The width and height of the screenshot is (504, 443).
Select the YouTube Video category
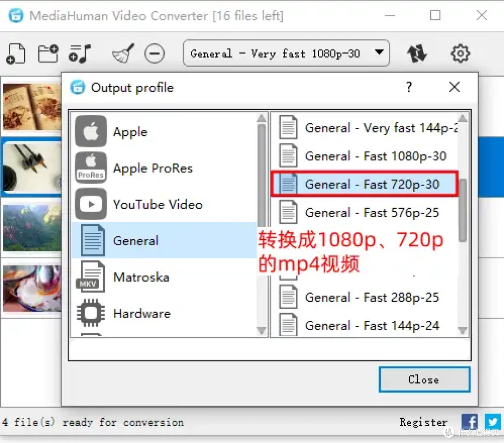(x=164, y=204)
